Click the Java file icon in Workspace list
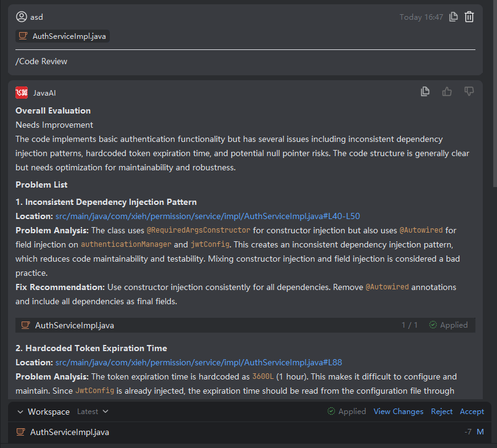This screenshot has height=448, width=497. [x=20, y=432]
